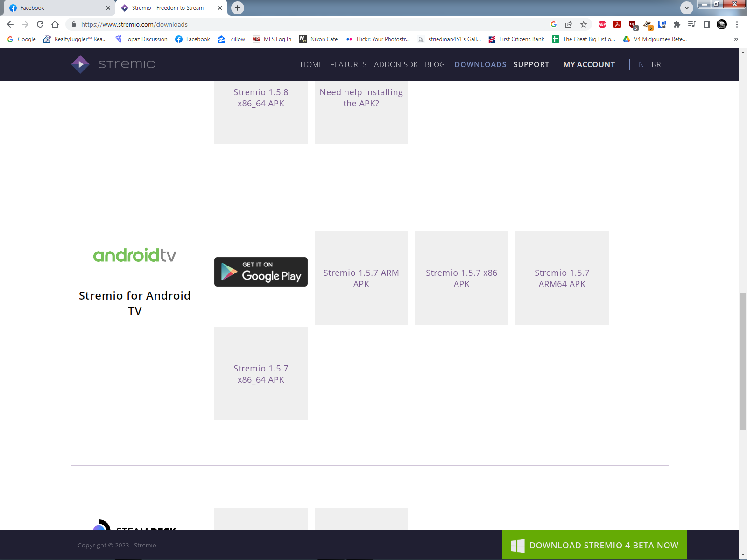Viewport: 747px width, 560px height.
Task: Click the Stremio logo in header
Action: coord(113,64)
